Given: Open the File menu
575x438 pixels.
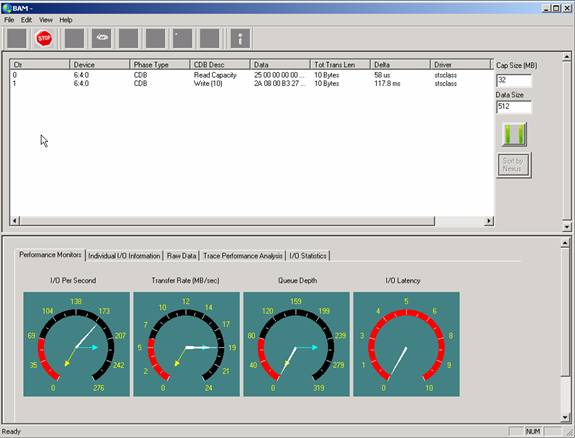Looking at the screenshot, I should (x=9, y=20).
